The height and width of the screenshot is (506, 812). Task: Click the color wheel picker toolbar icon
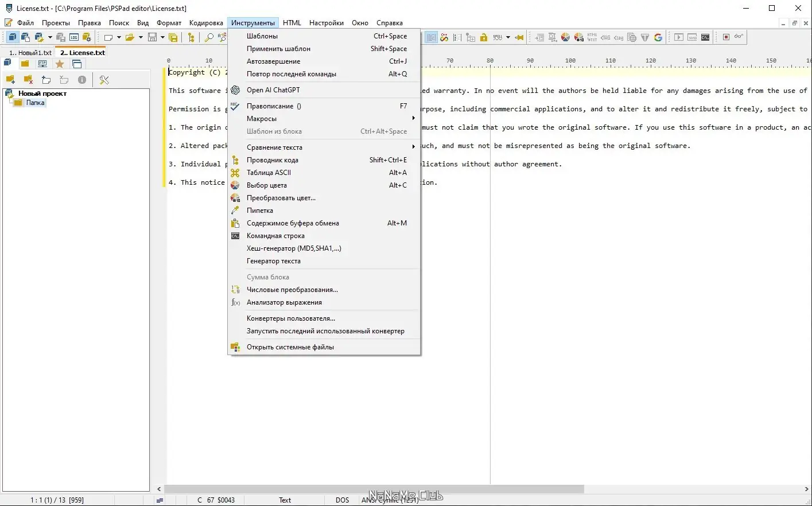(565, 37)
